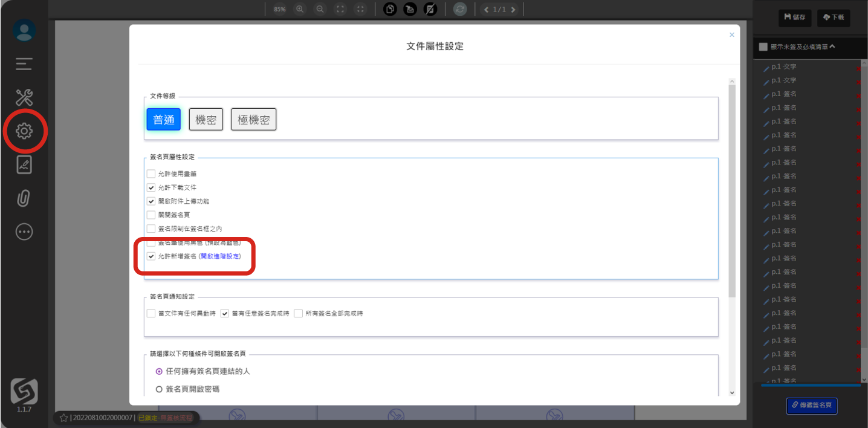Enable the 允許使用畫筆 checkbox
The width and height of the screenshot is (868, 428).
[151, 174]
